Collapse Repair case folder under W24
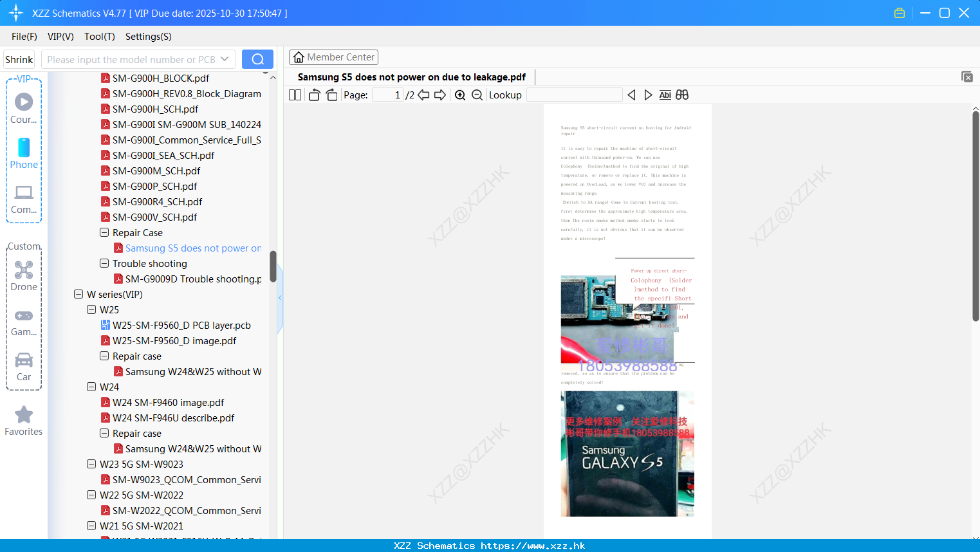This screenshot has height=552, width=980. tap(104, 433)
